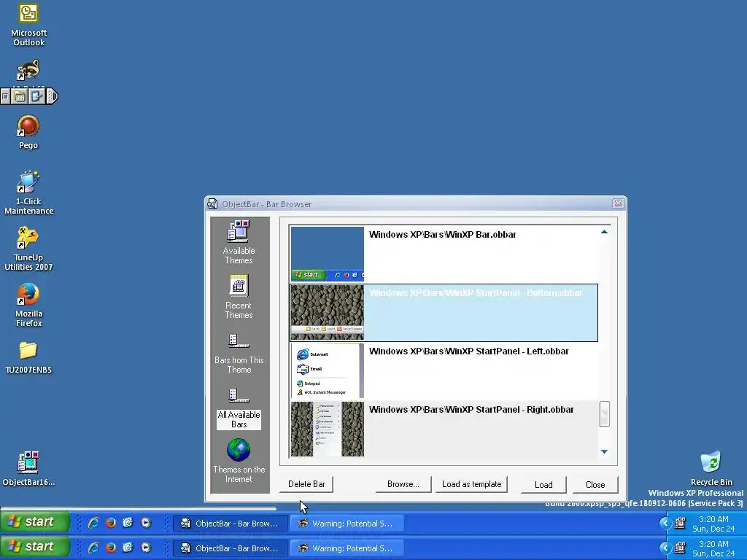Launch Windows Media Player from upper taskbar
Image resolution: width=747 pixels, height=560 pixels.
click(x=146, y=523)
